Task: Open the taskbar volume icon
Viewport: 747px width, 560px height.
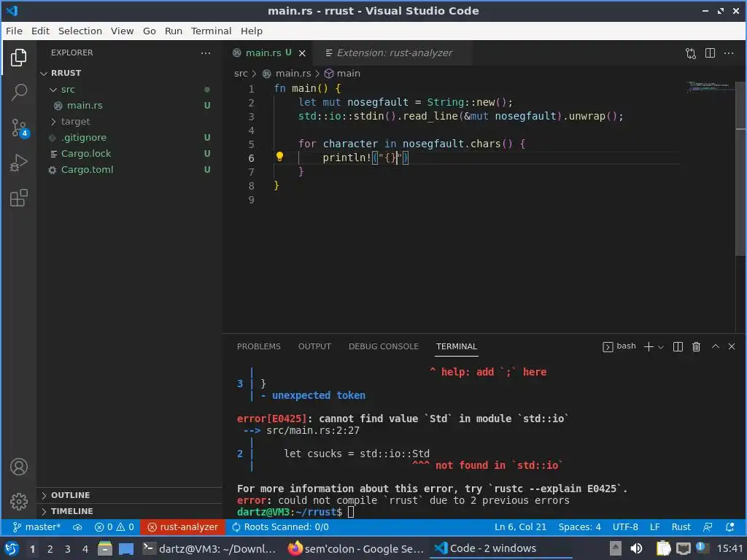Action: tap(636, 548)
